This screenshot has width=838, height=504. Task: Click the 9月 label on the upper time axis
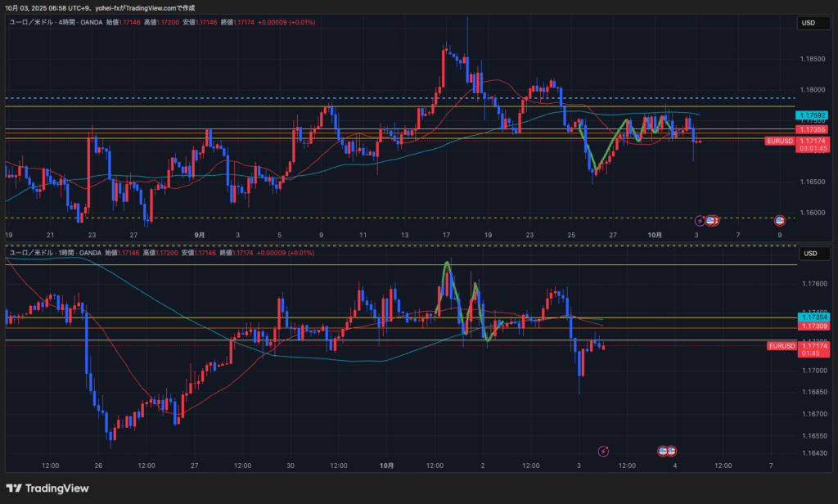pyautogui.click(x=200, y=235)
